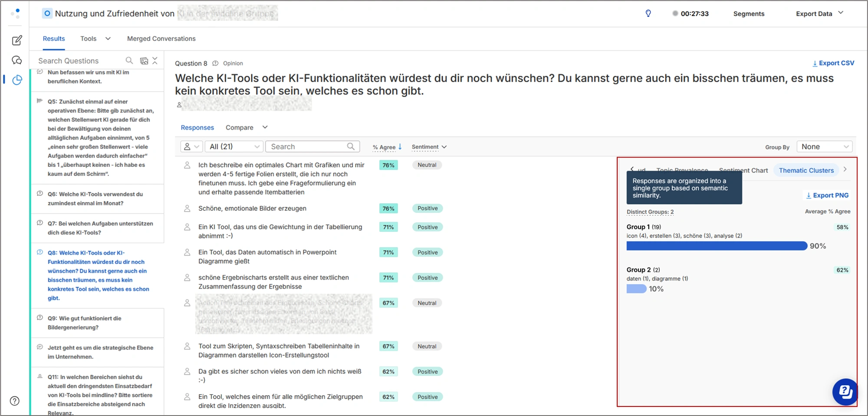Click the Group 1 90% blue bar
868x416 pixels.
pyautogui.click(x=716, y=246)
